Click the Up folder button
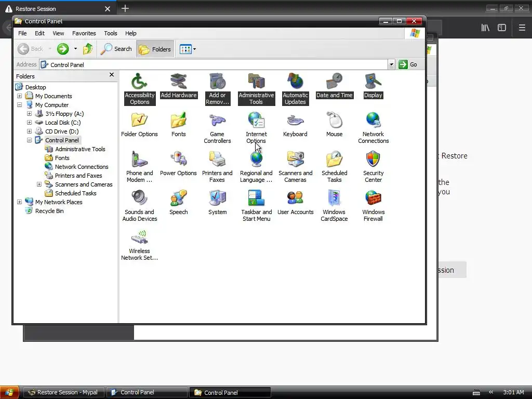This screenshot has width=532, height=399. pyautogui.click(x=88, y=49)
